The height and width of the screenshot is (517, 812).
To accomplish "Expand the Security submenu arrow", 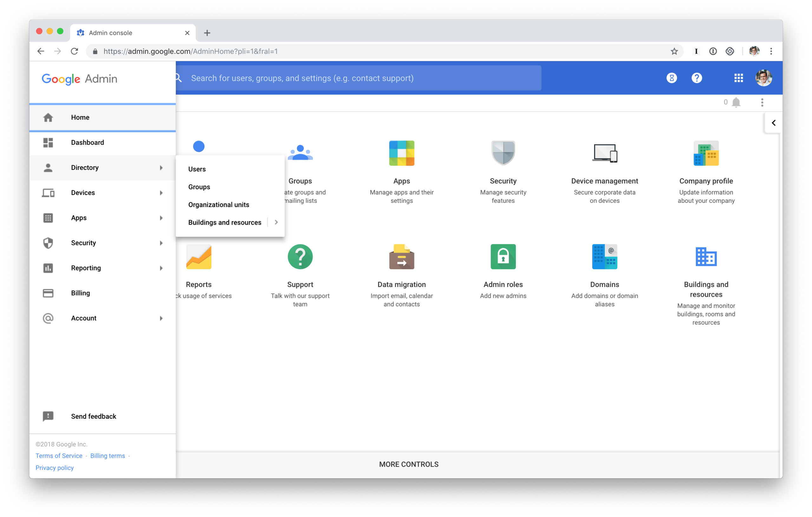I will [x=161, y=243].
